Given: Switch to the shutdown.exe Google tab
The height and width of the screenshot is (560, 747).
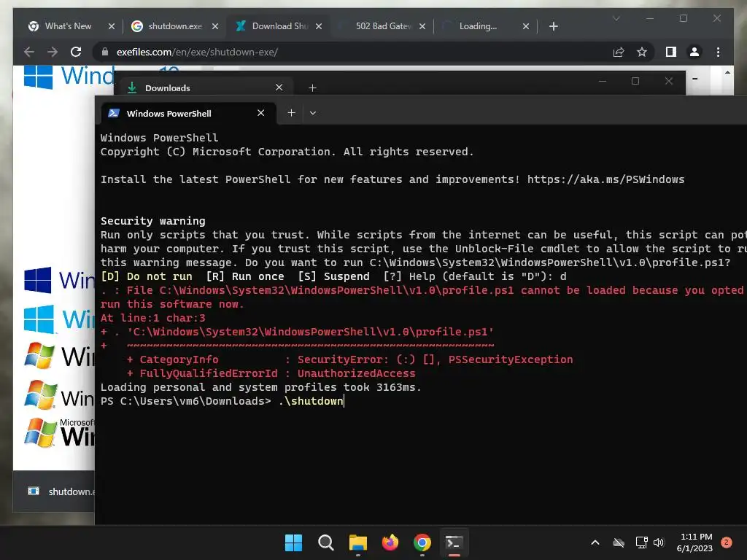Looking at the screenshot, I should (175, 26).
